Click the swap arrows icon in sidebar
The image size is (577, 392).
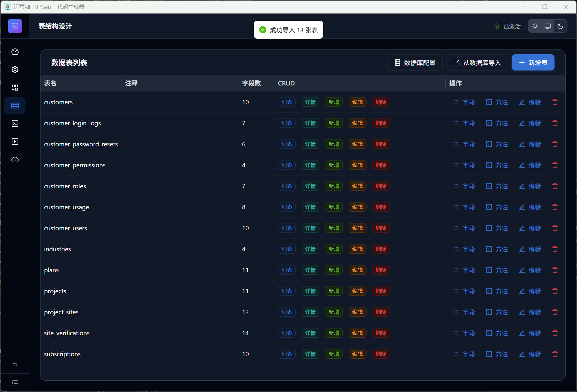pyautogui.click(x=15, y=364)
